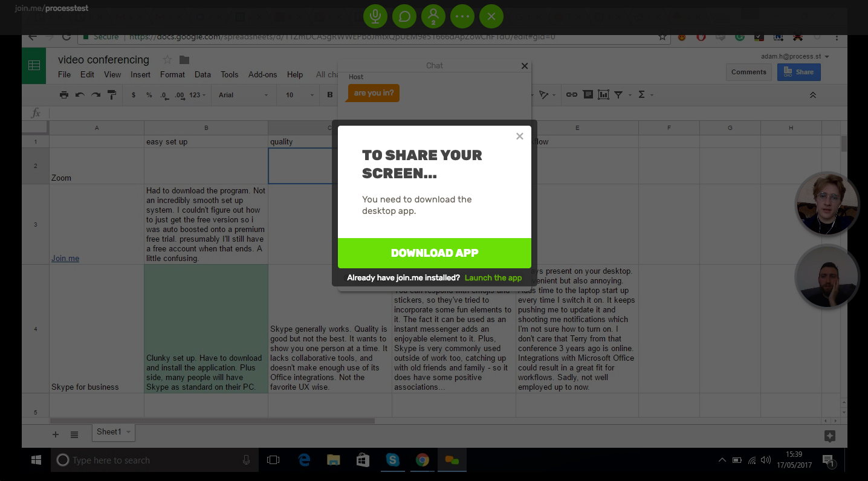This screenshot has width=868, height=481.
Task: Open the Add-ons menu
Action: [262, 74]
